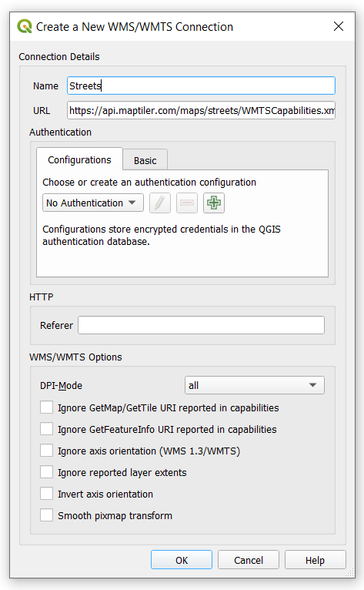This screenshot has height=590, width=364.
Task: Expand the DPI-Mode combo box
Action: click(255, 385)
